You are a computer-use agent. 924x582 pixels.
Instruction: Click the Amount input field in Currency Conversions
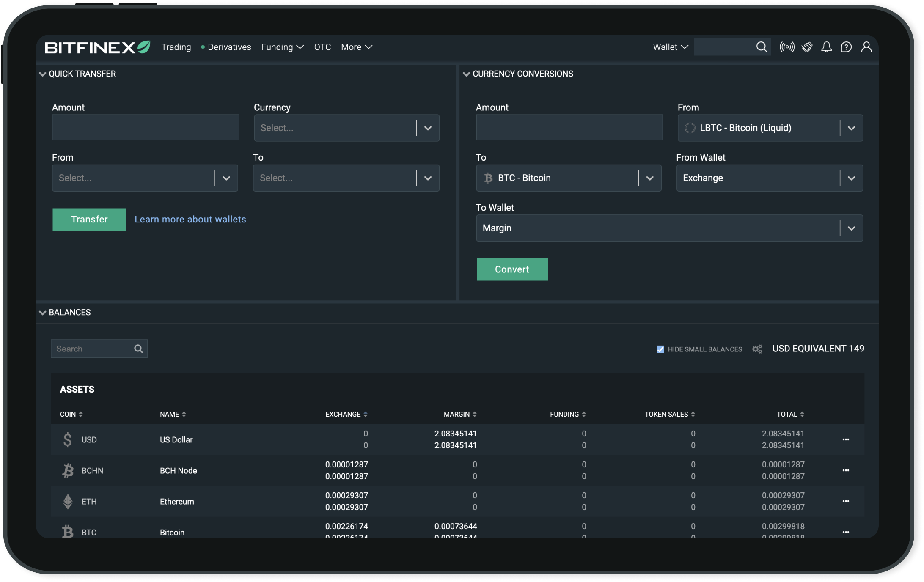point(569,127)
